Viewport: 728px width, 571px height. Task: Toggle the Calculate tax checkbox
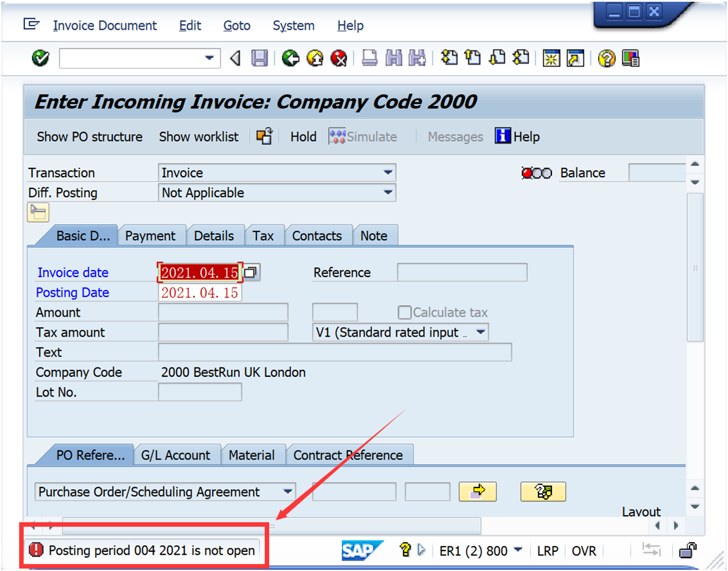tap(405, 313)
